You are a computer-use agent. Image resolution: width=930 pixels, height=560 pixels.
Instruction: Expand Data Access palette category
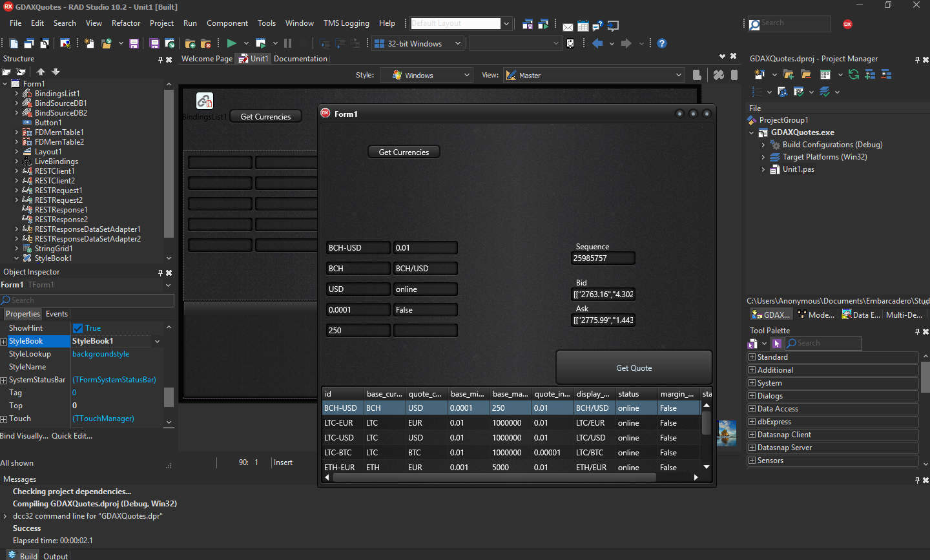752,409
